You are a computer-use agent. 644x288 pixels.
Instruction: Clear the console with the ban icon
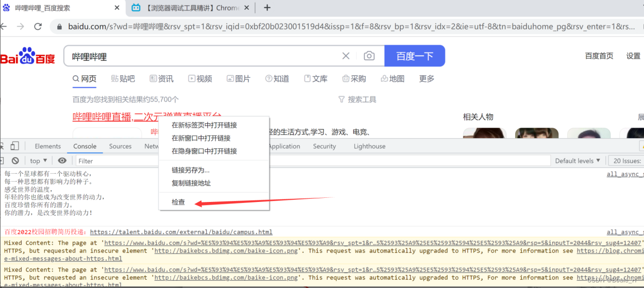click(15, 161)
